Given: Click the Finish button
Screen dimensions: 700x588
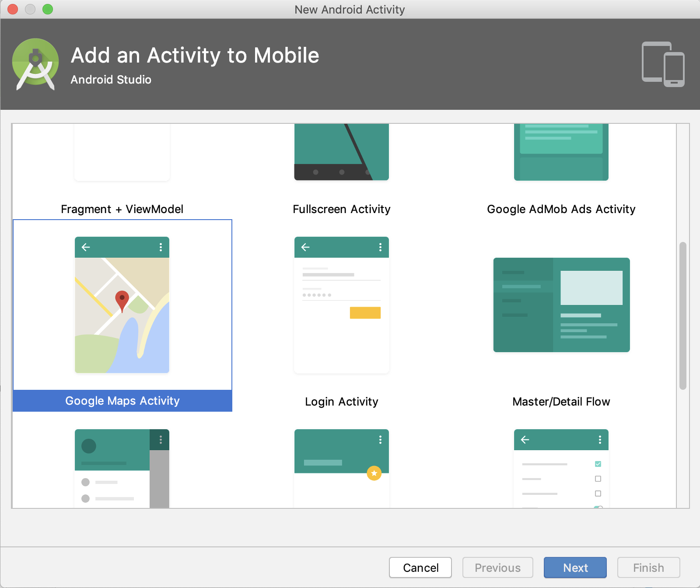Looking at the screenshot, I should click(649, 567).
